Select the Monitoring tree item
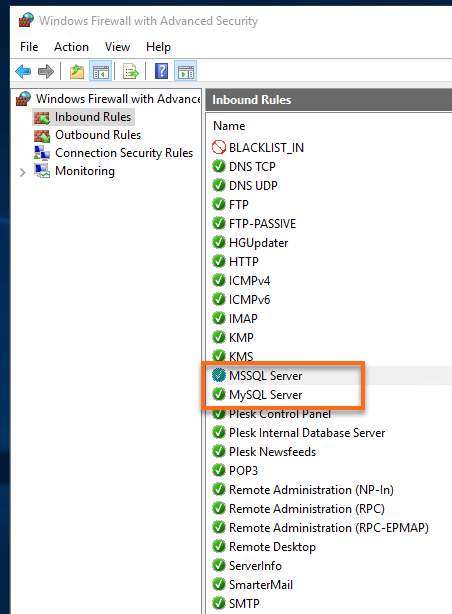This screenshot has height=614, width=452. pos(85,171)
